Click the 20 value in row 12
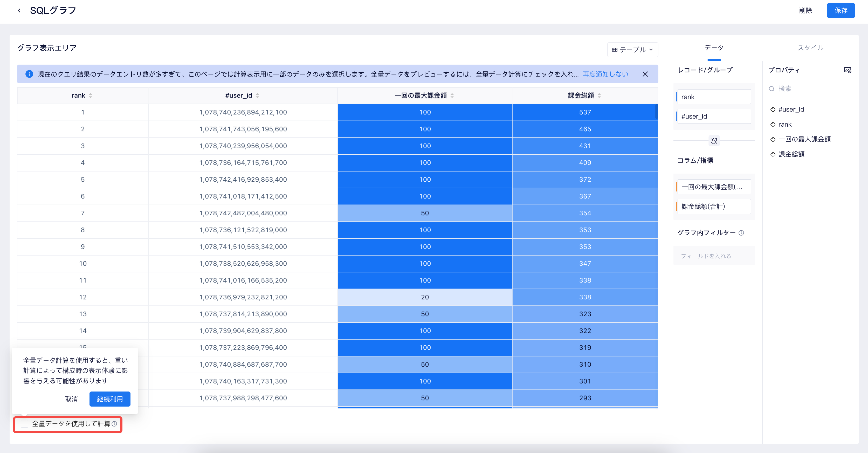Screen dimensions: 868x453 click(x=425, y=297)
